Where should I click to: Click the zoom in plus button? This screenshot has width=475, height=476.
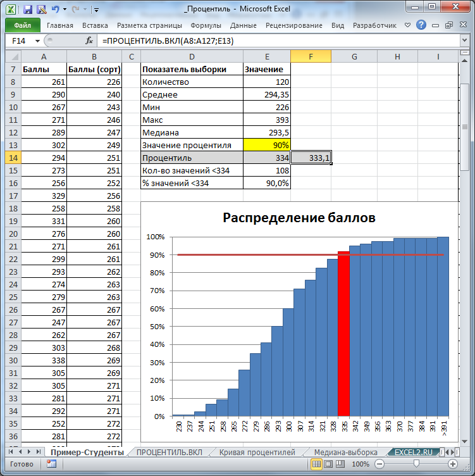click(x=453, y=464)
